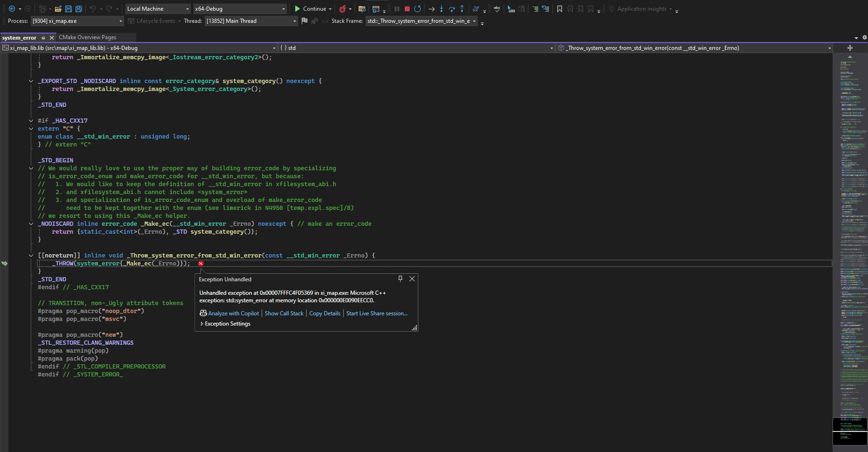Viewport: 868px width, 452px height.
Task: Click the minimap code overview scrollbar
Action: click(849, 233)
